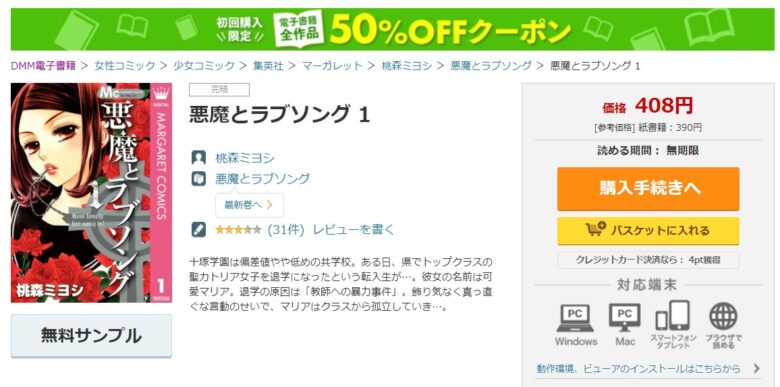Open the 50%OFFクーポン banner
Viewport: 780px width, 387px height.
(x=392, y=29)
